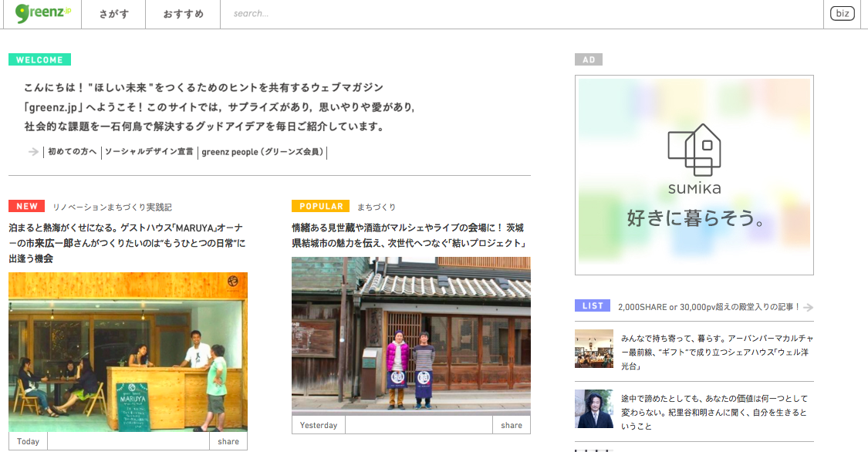This screenshot has height=452, width=868.
Task: Share the MARUYA guesthouse article
Action: point(228,440)
